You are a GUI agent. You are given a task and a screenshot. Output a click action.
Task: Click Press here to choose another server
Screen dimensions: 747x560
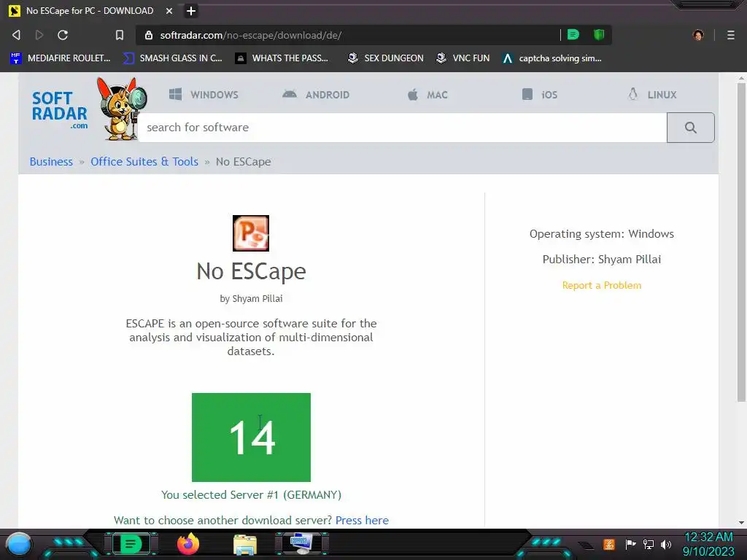(362, 520)
